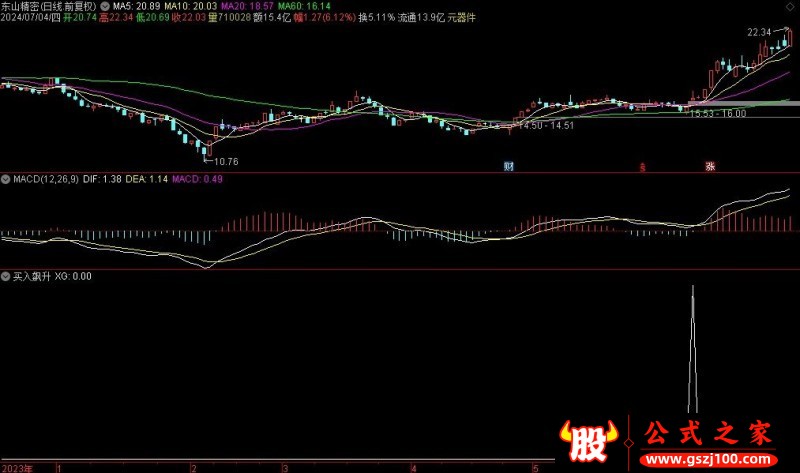This screenshot has height=473, width=800.
Task: Click the 15.53 - 16.00 gap label
Action: pyautogui.click(x=718, y=114)
